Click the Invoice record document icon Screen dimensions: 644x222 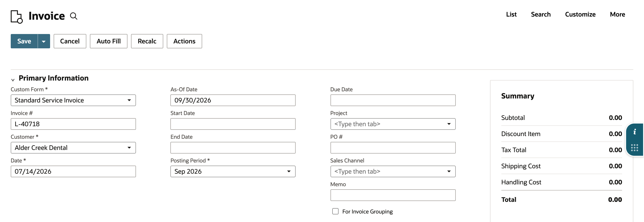point(17,17)
